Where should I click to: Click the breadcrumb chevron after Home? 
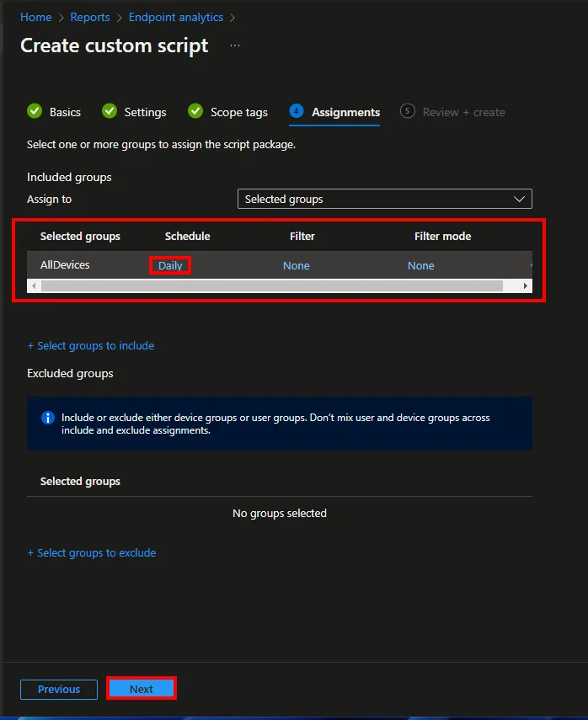click(61, 18)
